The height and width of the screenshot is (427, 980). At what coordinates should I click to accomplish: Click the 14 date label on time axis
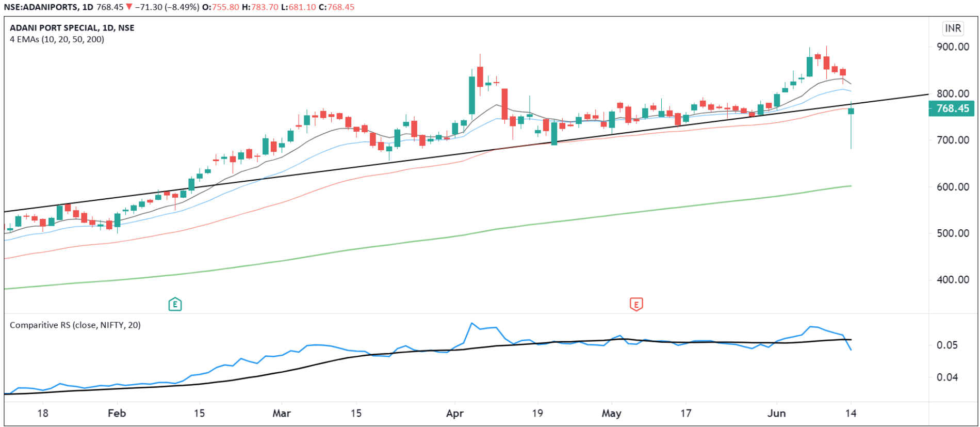click(851, 413)
